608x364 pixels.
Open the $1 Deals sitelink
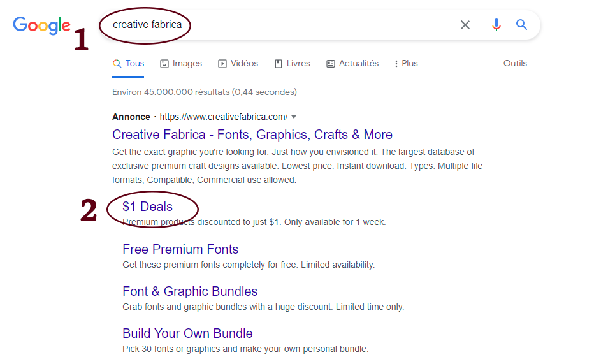point(147,207)
